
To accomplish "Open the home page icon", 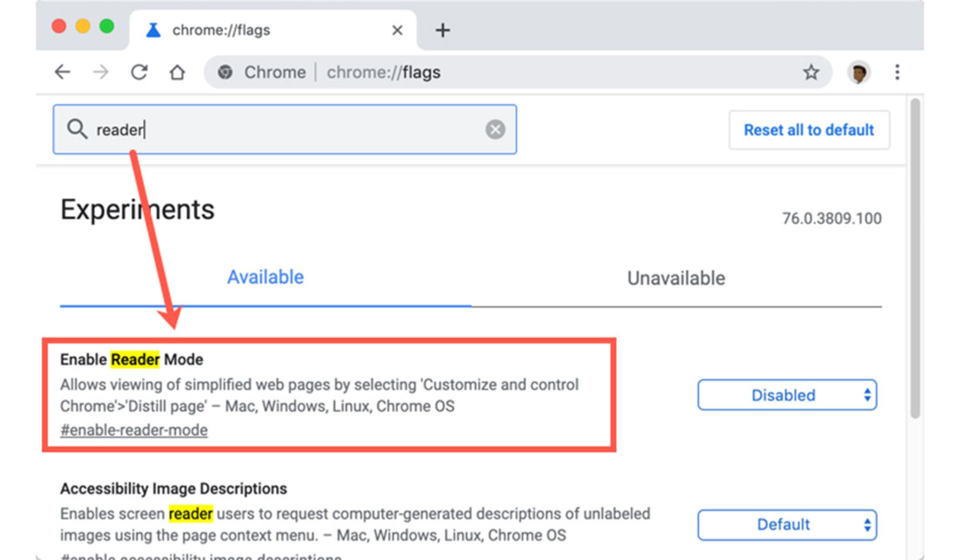I will pos(177,72).
